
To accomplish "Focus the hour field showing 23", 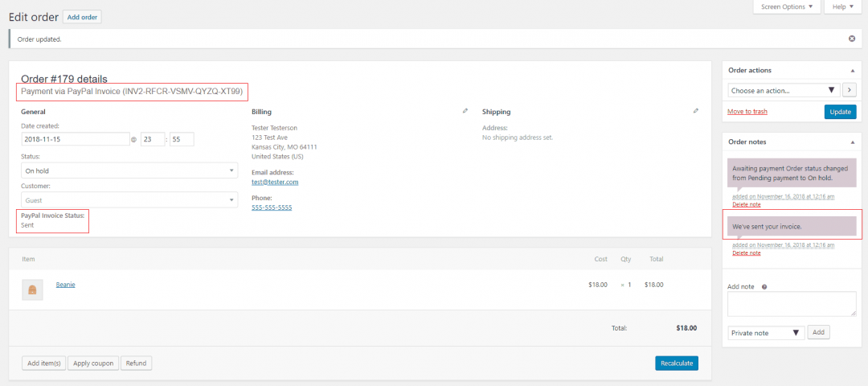I will click(x=153, y=140).
